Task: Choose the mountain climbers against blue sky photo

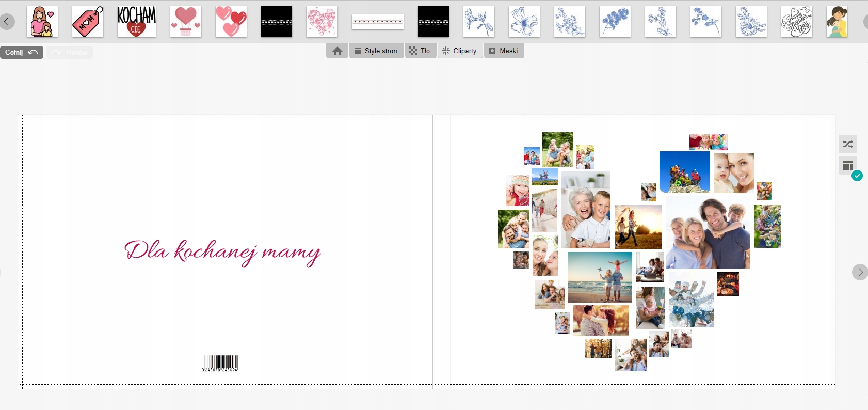Action: (x=685, y=172)
